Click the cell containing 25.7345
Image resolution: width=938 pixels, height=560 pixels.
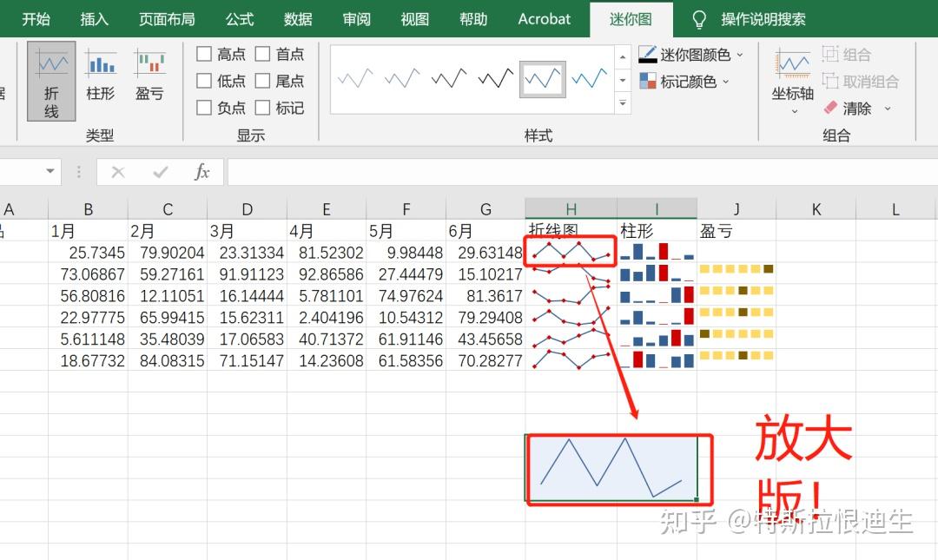click(x=88, y=253)
